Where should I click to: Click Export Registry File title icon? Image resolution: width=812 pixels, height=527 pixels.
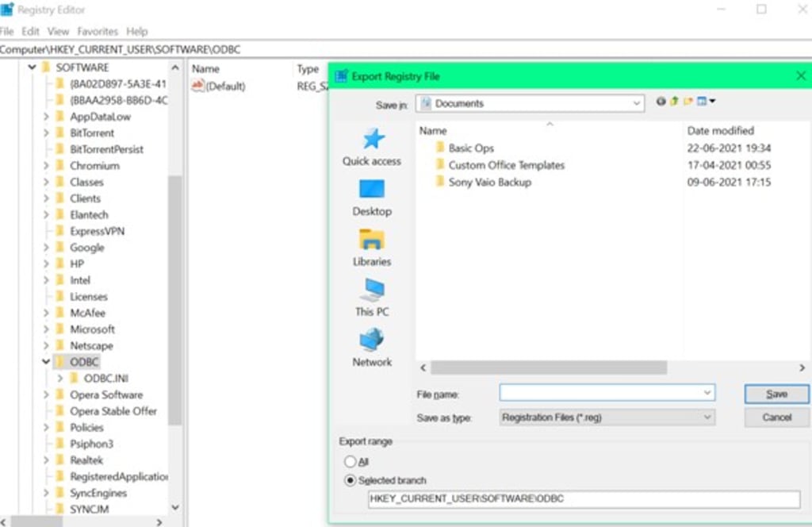(x=341, y=76)
